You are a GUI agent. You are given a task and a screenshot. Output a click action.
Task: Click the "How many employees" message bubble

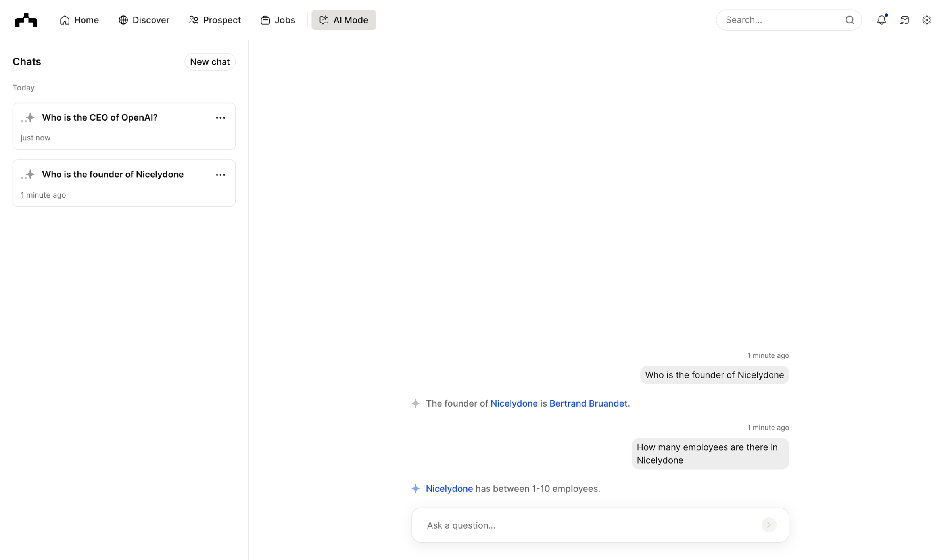pyautogui.click(x=710, y=454)
